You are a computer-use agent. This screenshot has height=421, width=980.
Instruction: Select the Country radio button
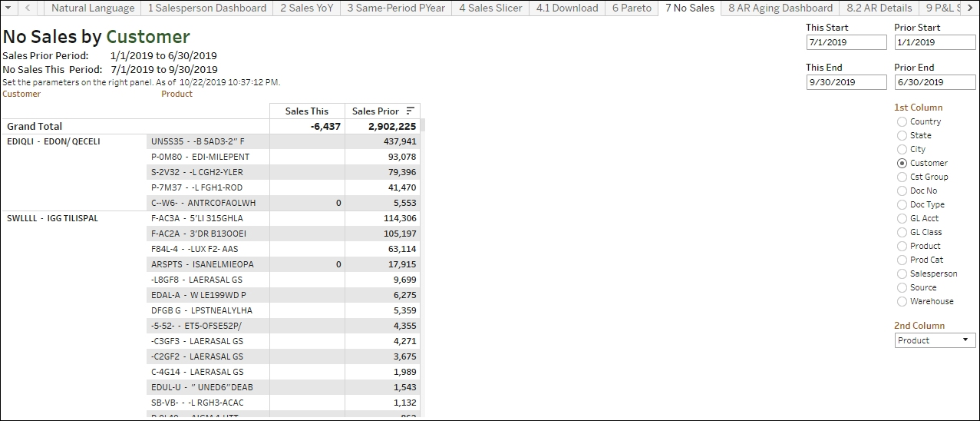tap(902, 121)
